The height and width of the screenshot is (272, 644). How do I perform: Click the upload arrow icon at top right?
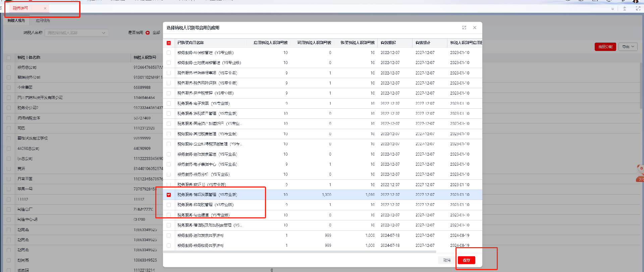click(625, 9)
